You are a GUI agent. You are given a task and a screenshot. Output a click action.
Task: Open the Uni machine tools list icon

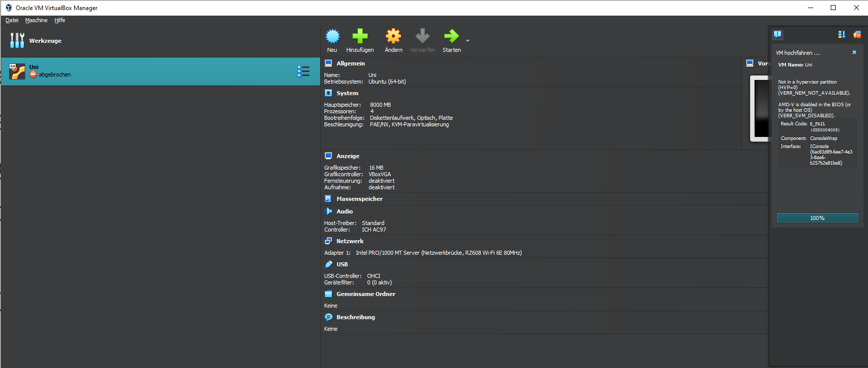click(303, 71)
